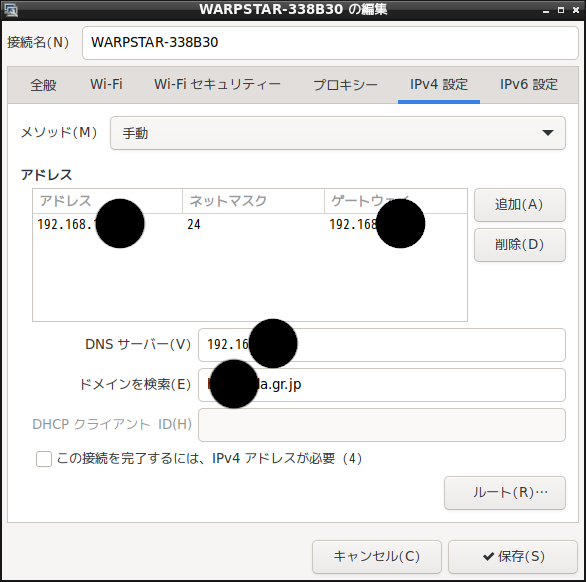586x582 pixels.
Task: Select the gateway cell in address row
Action: (x=395, y=224)
